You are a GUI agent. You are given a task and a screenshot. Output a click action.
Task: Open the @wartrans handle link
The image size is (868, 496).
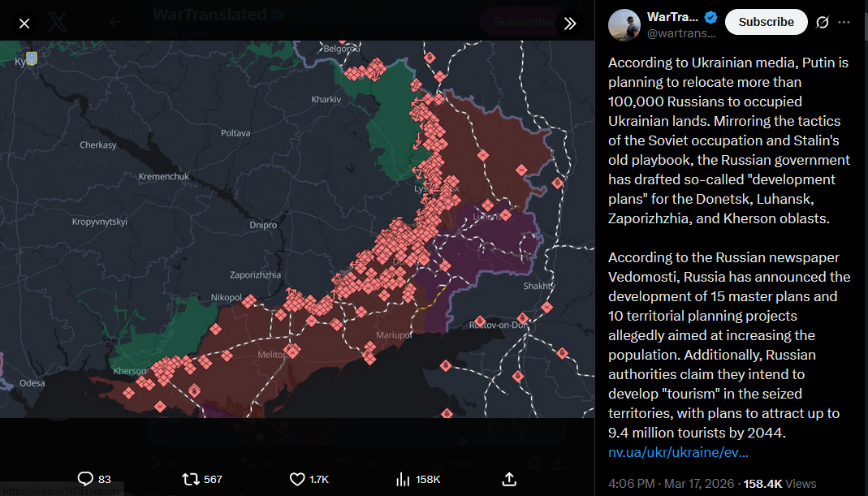tap(681, 33)
